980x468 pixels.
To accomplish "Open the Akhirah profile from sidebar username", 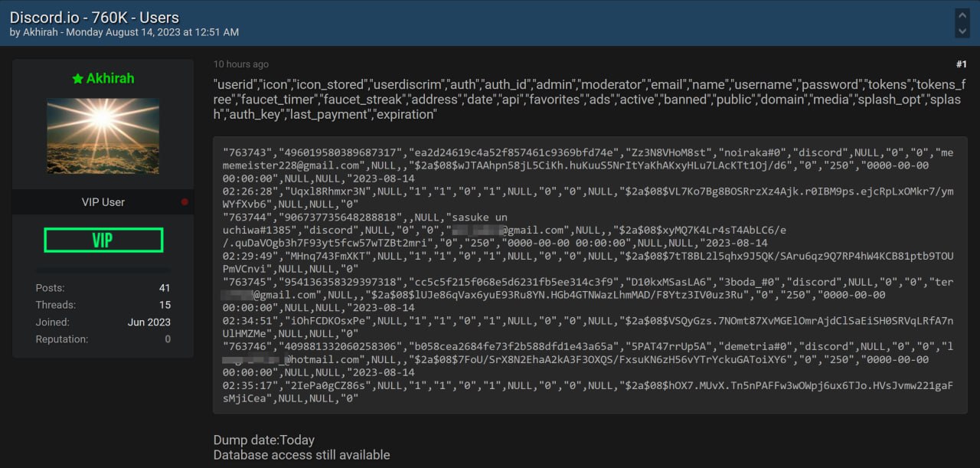I will (109, 79).
